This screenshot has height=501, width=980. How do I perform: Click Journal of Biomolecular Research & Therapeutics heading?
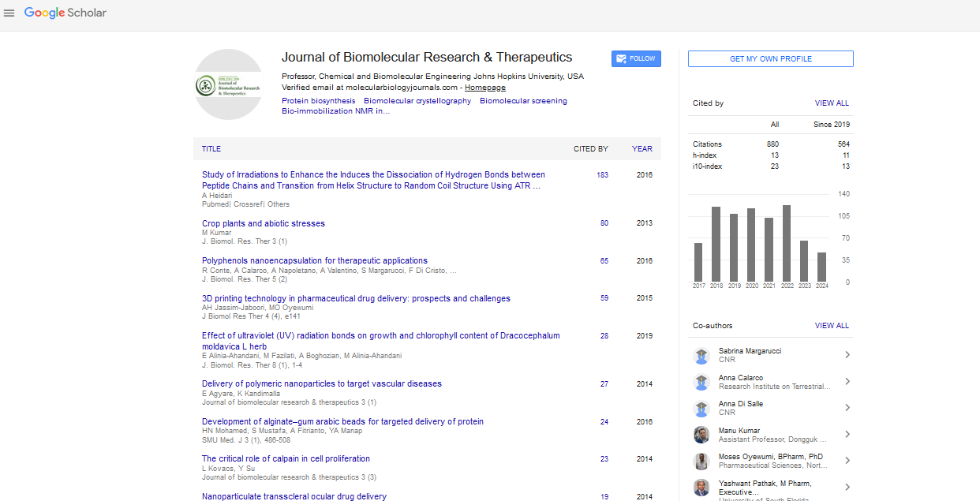coord(427,58)
